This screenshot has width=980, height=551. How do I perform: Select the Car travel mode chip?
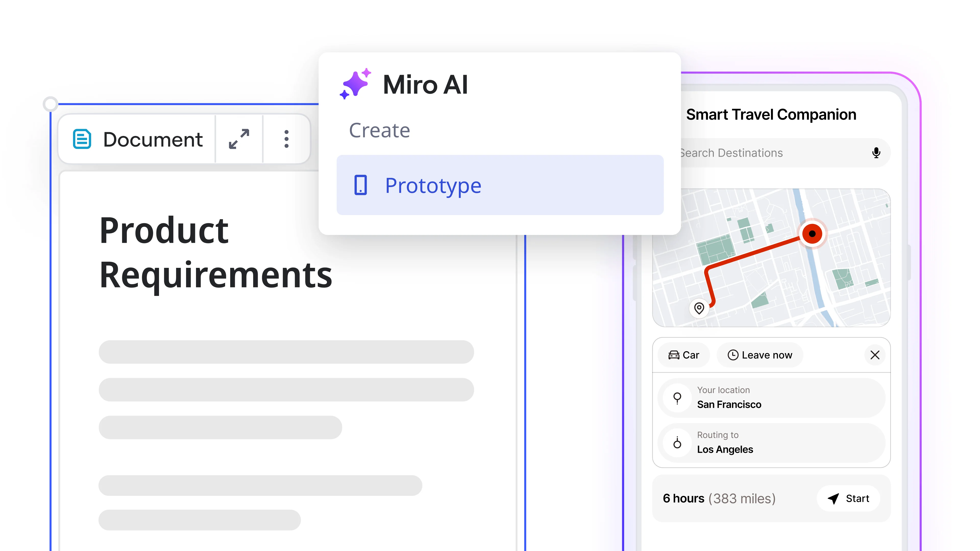coord(684,355)
